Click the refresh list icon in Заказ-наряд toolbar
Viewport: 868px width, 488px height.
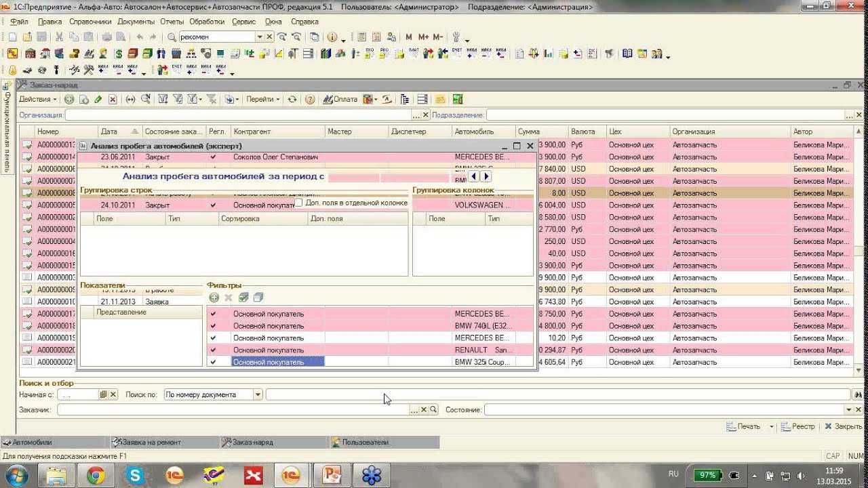pyautogui.click(x=292, y=99)
